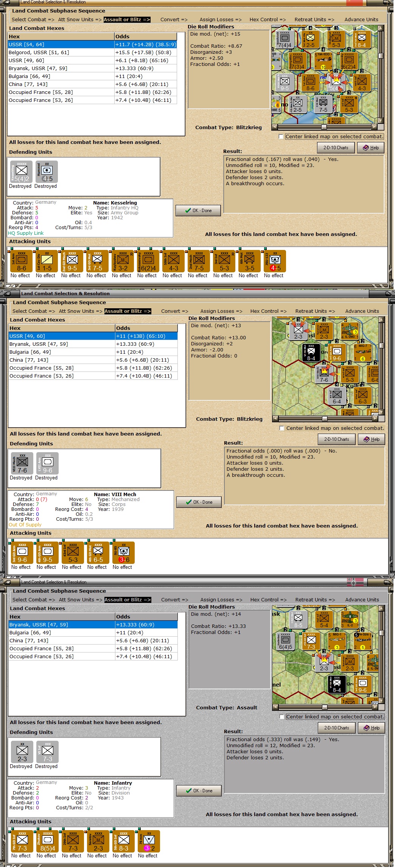Go to Advance Units step in middle window
Screen dimensions: 395x868
[x=362, y=311]
